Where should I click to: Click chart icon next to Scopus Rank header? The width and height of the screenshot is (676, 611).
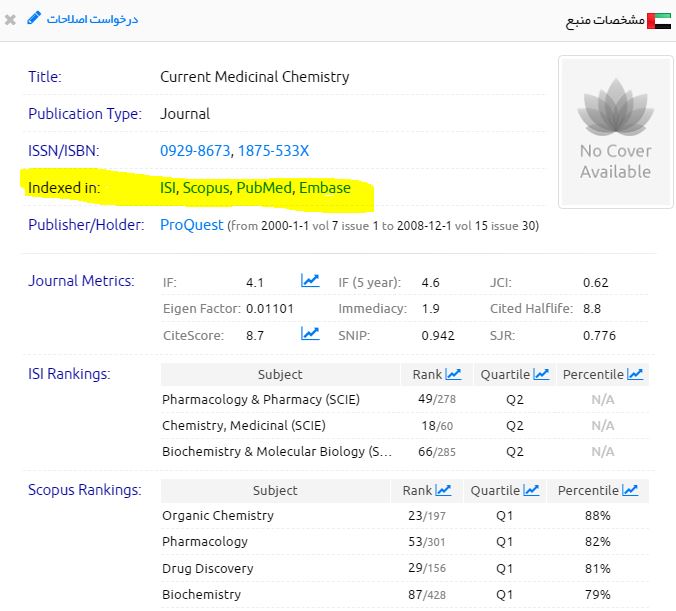click(x=443, y=490)
